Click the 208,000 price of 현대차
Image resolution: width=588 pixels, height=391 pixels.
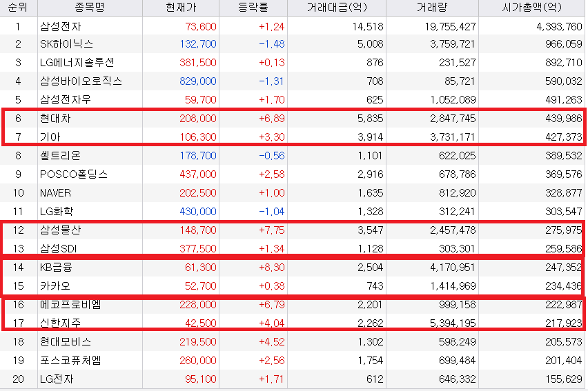(x=198, y=119)
